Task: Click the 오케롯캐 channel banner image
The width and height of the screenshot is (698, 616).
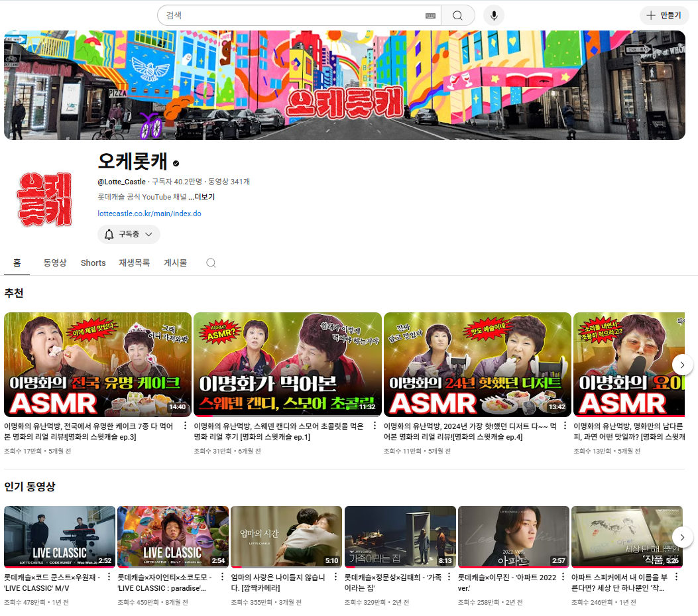Action: point(345,85)
